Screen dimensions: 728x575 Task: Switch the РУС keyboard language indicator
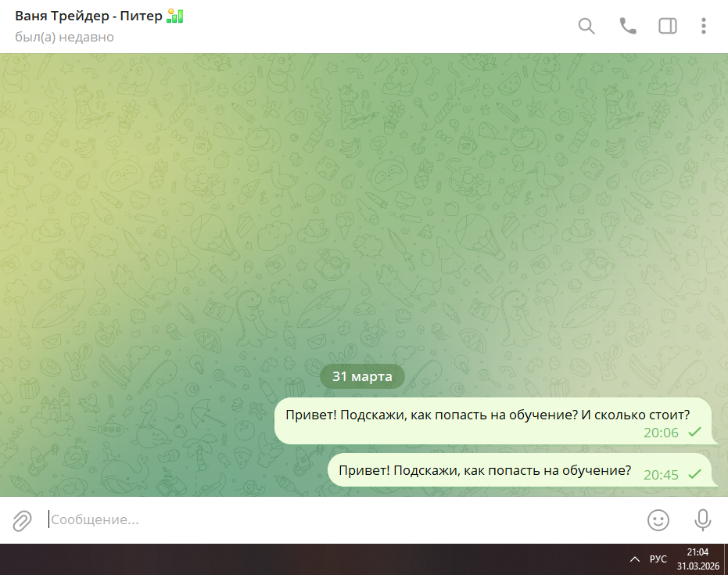[x=658, y=559]
